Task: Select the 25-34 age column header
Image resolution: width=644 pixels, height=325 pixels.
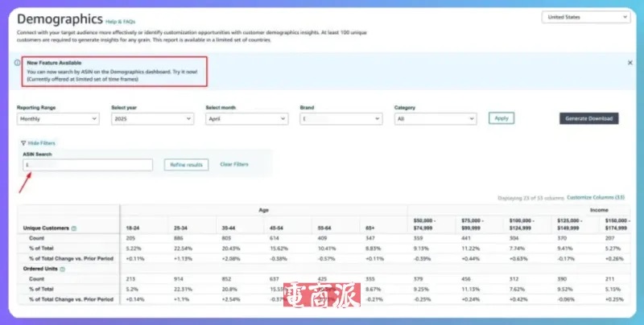Action: point(180,228)
